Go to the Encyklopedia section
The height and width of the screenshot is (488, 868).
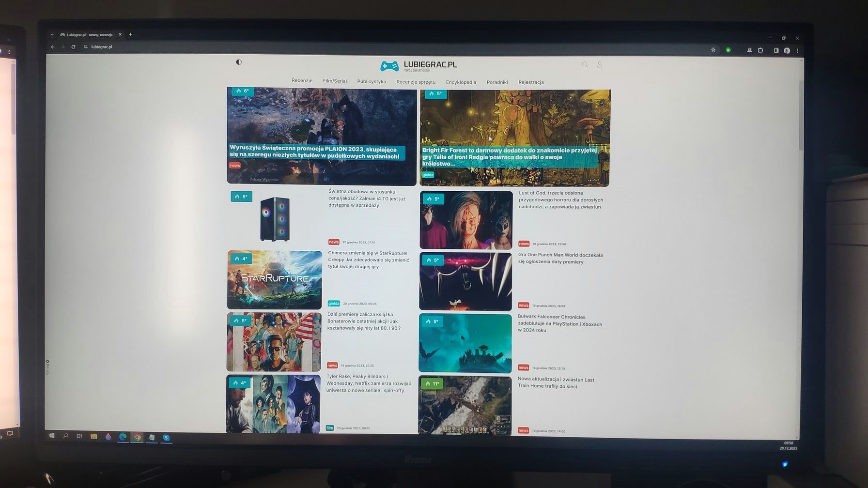click(461, 82)
